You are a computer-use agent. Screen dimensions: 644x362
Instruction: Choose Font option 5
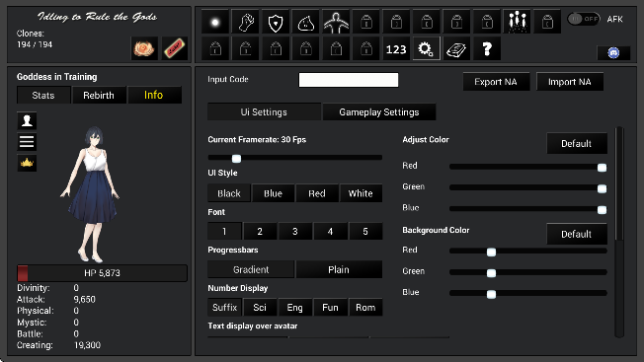(365, 231)
